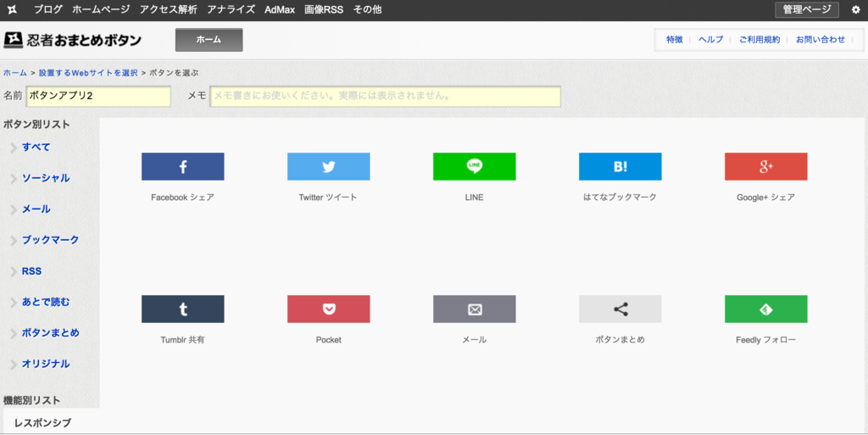The width and height of the screenshot is (868, 435).
Task: Click the はてなブックマーク label
Action: click(620, 197)
